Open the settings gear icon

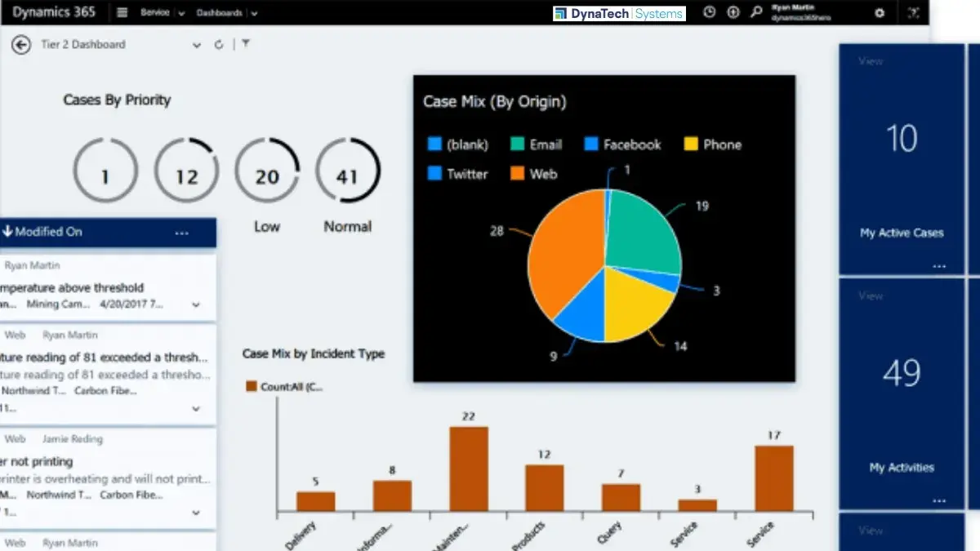tap(880, 12)
